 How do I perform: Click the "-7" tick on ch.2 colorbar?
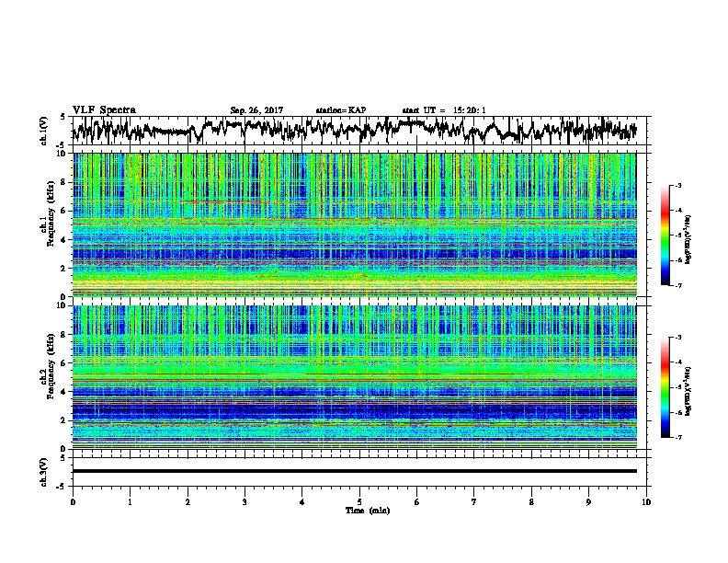click(x=677, y=438)
